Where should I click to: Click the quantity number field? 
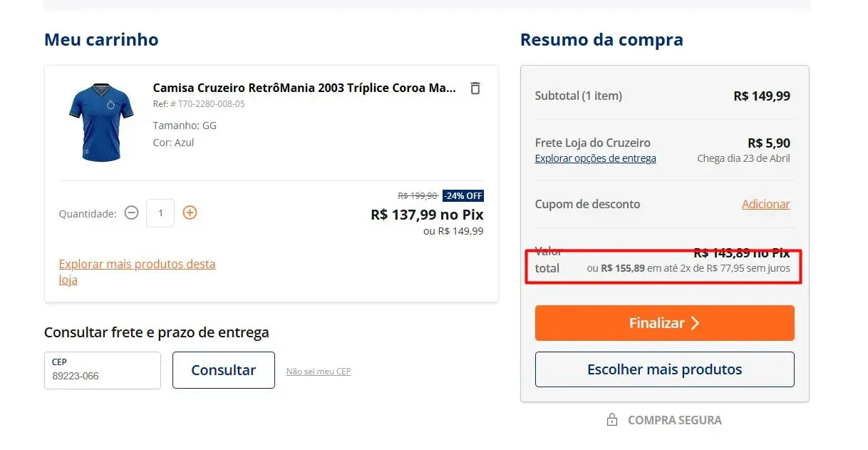[x=160, y=213]
